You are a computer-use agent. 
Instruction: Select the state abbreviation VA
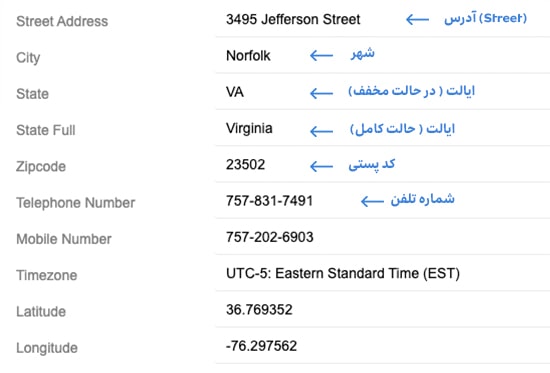tap(235, 92)
